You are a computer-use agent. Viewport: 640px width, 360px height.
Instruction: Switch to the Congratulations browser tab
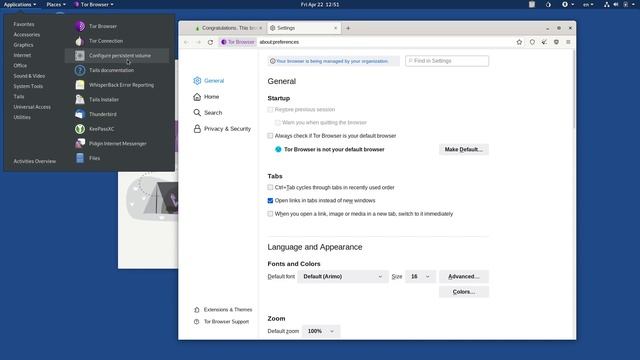point(228,28)
